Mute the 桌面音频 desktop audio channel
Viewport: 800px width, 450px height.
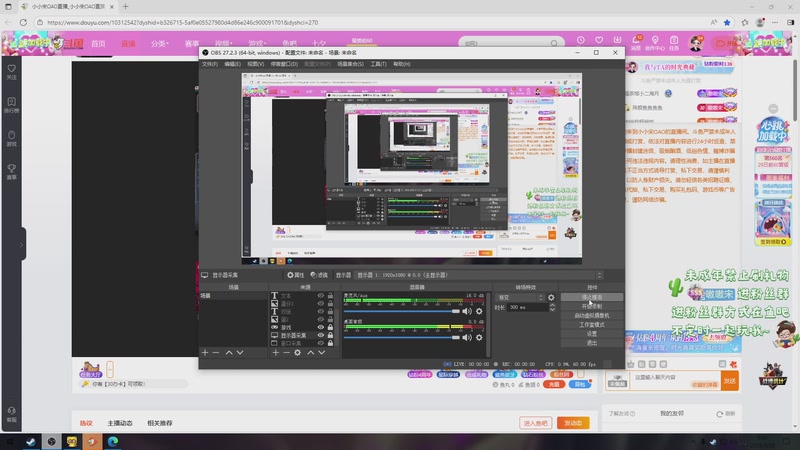467,337
